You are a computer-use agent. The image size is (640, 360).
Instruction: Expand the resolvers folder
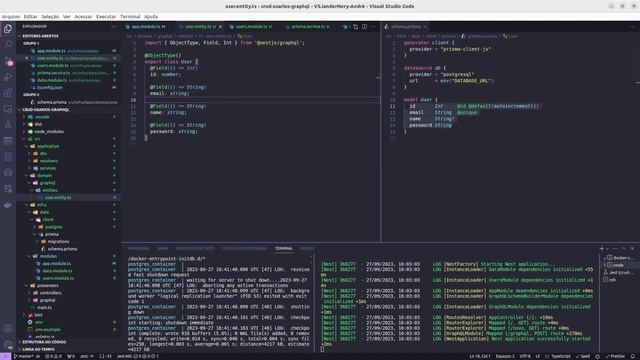49,161
